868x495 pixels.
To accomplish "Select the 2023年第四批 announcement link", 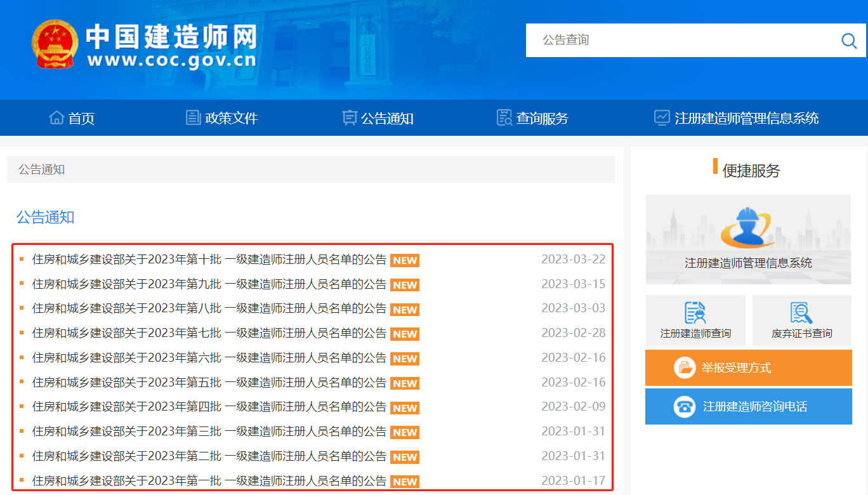I will click(x=209, y=407).
